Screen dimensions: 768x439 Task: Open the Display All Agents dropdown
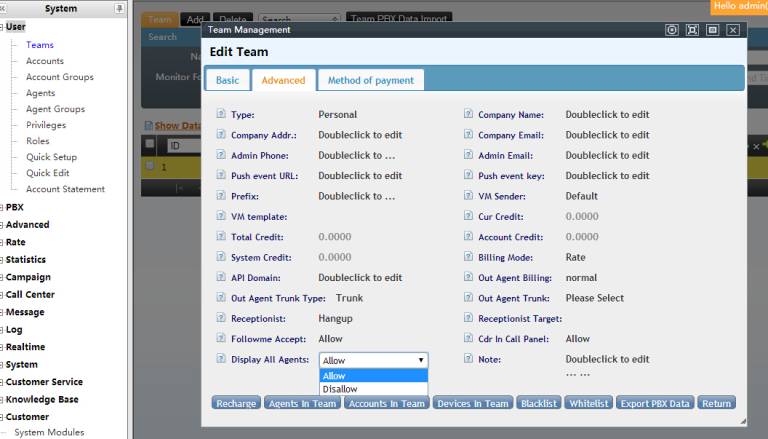373,360
